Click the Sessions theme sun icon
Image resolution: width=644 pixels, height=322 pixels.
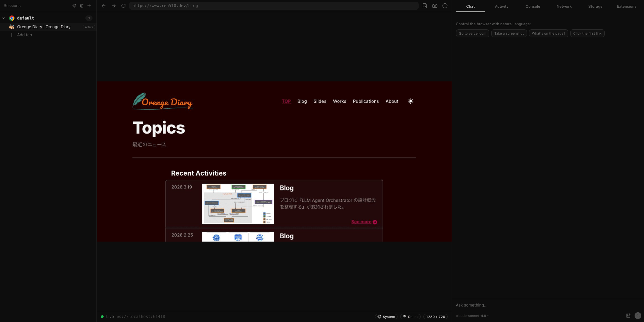coord(74,6)
